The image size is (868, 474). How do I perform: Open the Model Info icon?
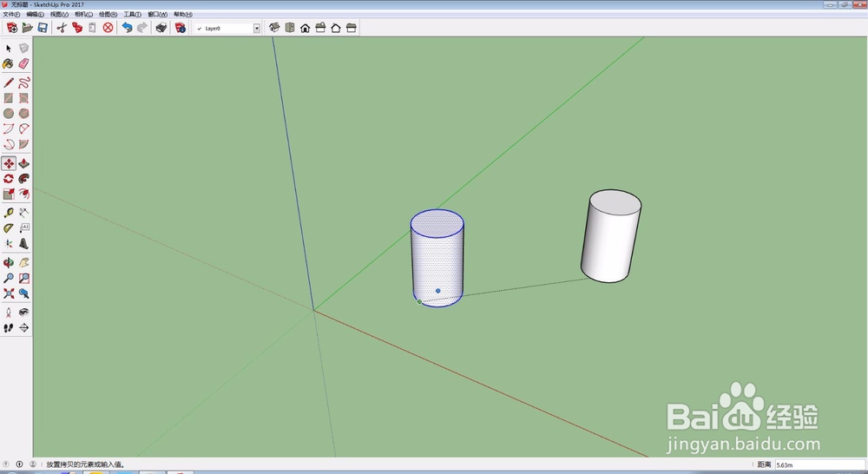tap(180, 28)
